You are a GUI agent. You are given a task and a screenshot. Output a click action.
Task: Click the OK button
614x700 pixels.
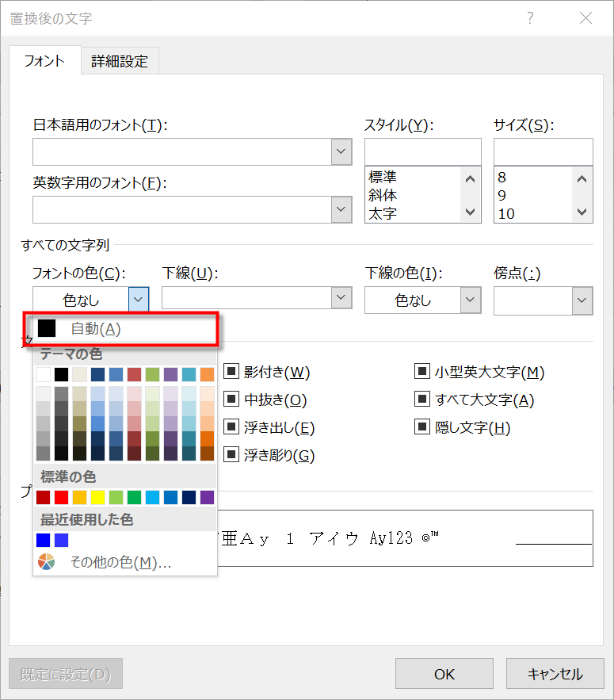[444, 674]
